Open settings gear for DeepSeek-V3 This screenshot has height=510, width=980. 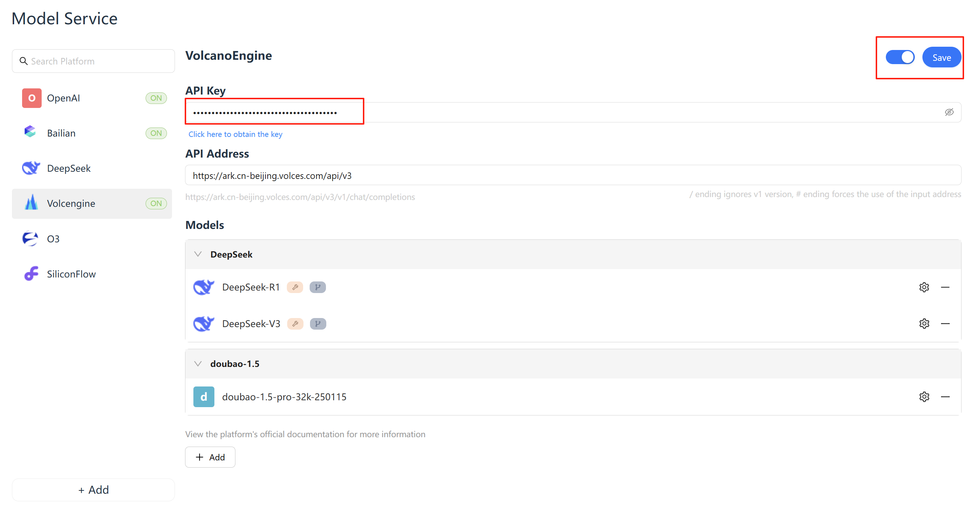pyautogui.click(x=924, y=323)
